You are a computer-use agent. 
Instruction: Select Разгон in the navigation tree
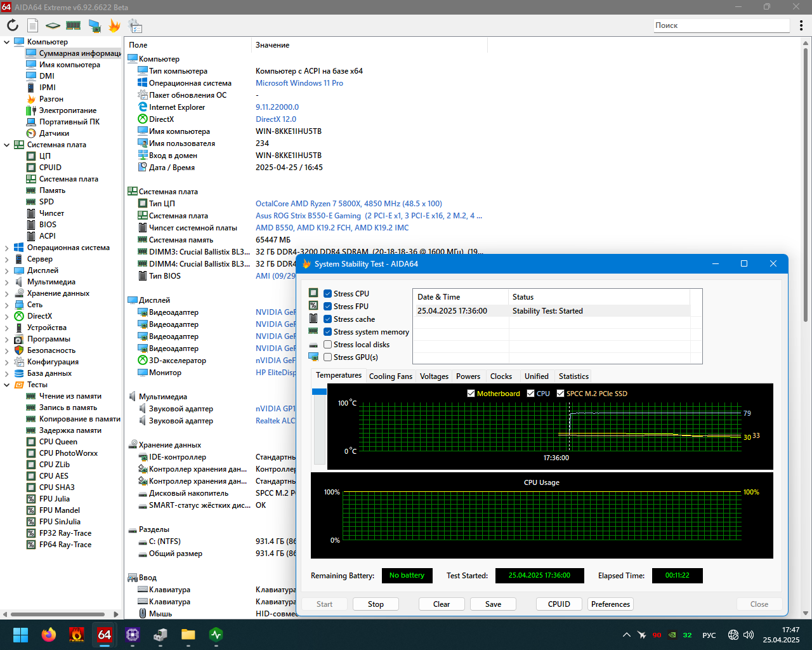click(51, 99)
